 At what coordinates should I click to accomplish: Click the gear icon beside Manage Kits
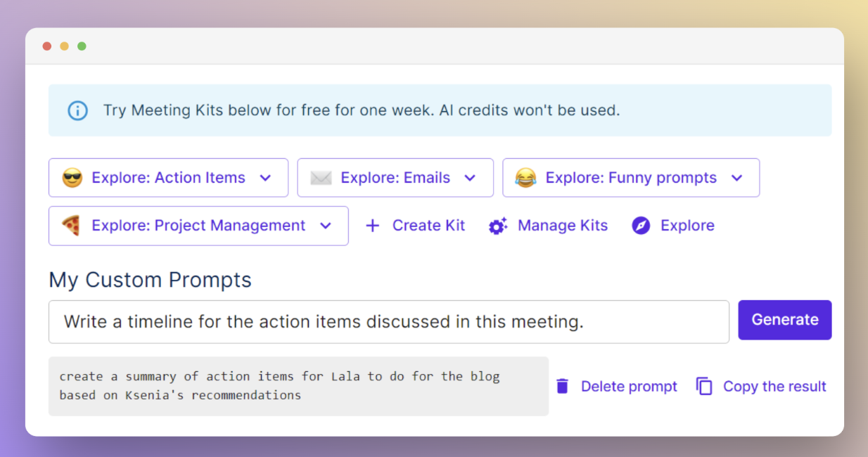click(x=498, y=226)
